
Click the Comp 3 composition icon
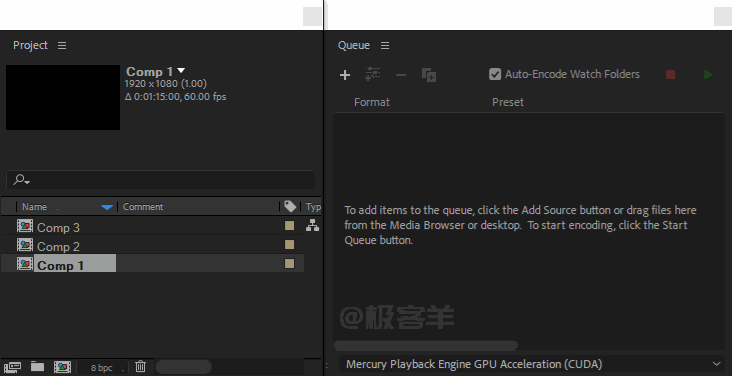(25, 226)
